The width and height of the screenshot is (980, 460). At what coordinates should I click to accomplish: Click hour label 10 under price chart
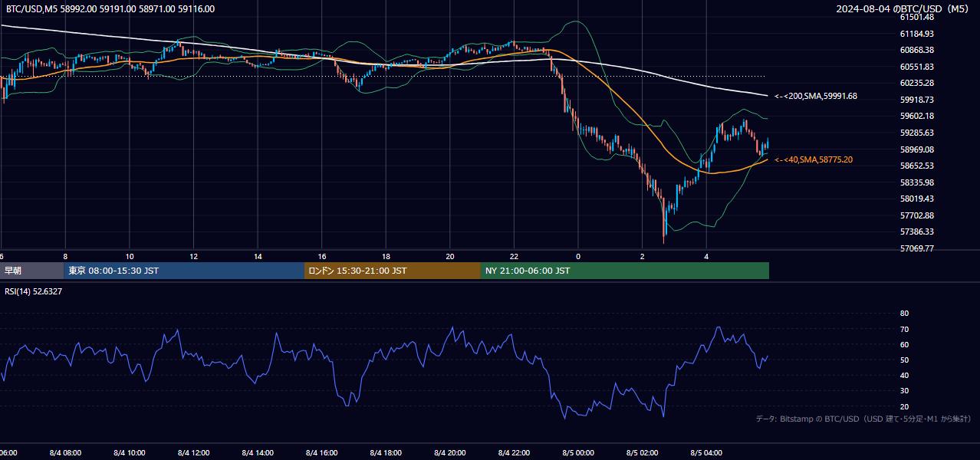[x=130, y=256]
